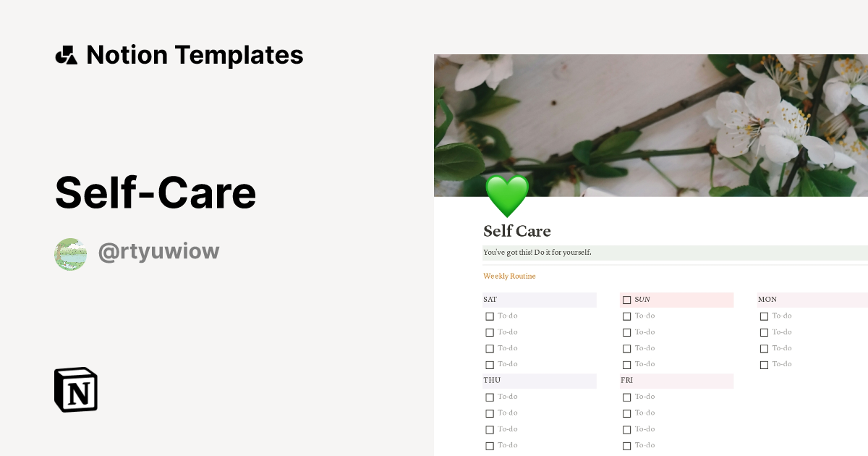This screenshot has height=456, width=868.
Task: Click the You've got this callout text
Action: pos(539,252)
